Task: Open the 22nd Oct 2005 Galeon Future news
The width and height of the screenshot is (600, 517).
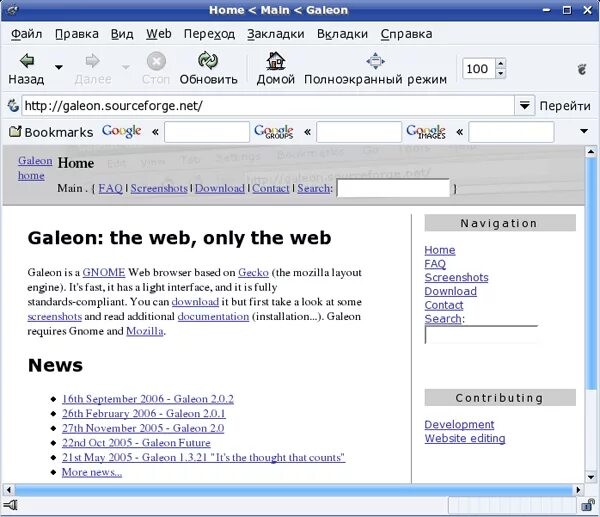Action: click(x=136, y=443)
